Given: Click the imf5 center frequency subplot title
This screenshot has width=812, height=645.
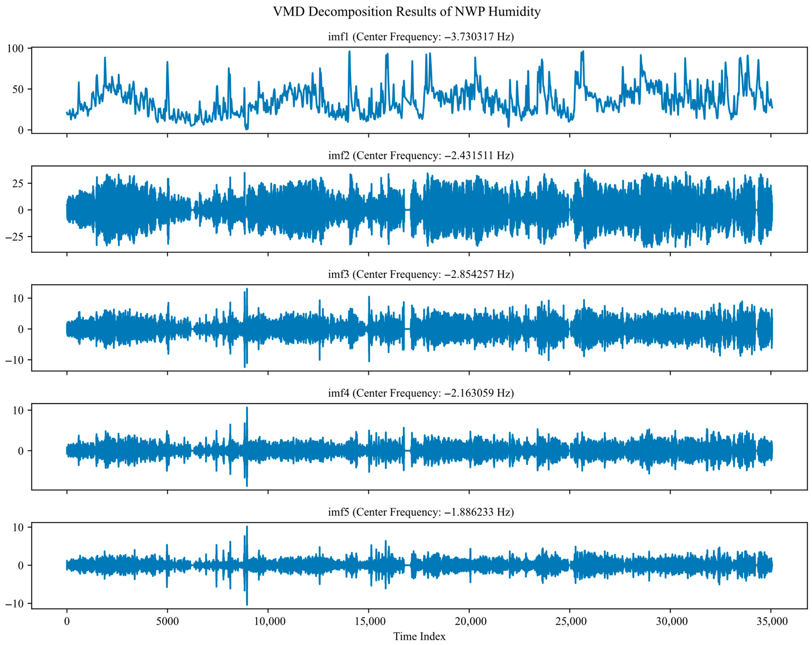Looking at the screenshot, I should [421, 512].
